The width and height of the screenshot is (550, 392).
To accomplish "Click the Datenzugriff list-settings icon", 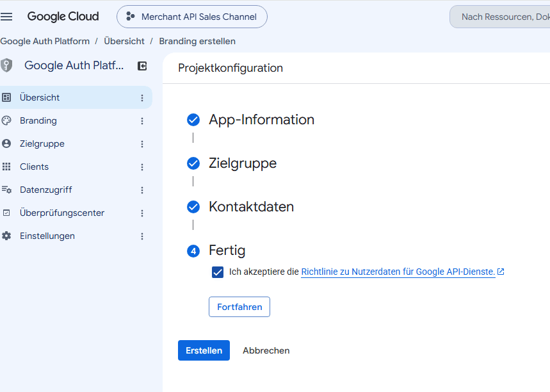I will click(x=6, y=190).
